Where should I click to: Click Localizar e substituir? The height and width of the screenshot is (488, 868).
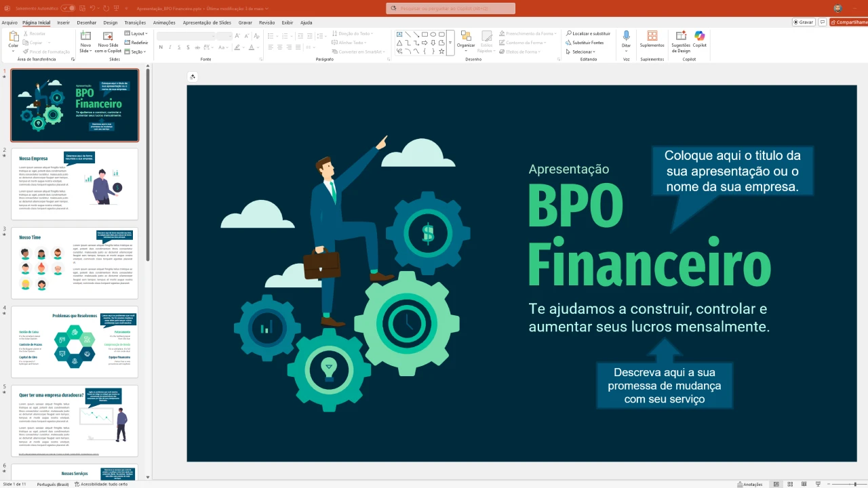[x=587, y=33]
